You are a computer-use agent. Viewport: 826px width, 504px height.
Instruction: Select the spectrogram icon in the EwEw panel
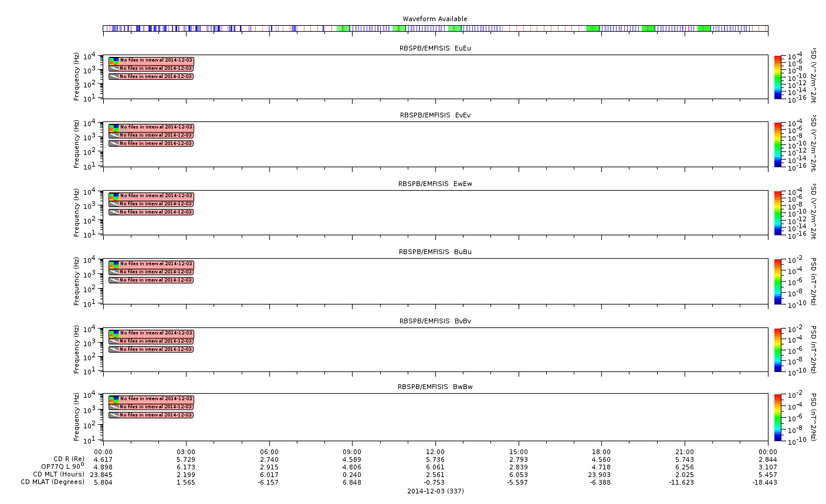coord(114,196)
